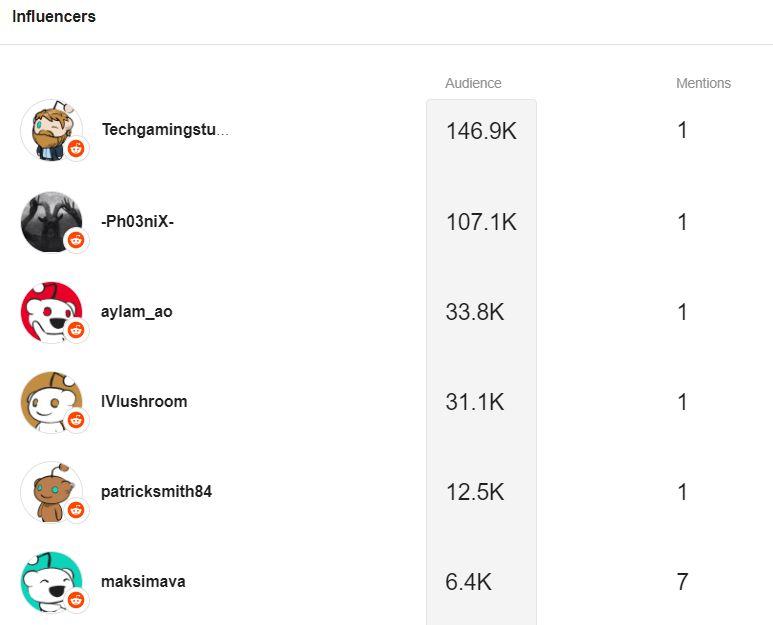Open the maksimava username link
Image resolution: width=773 pixels, height=625 pixels.
(143, 581)
